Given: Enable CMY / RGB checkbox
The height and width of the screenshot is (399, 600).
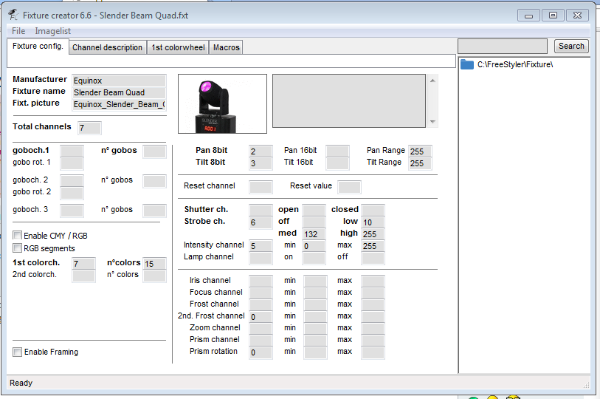Looking at the screenshot, I should 17,235.
